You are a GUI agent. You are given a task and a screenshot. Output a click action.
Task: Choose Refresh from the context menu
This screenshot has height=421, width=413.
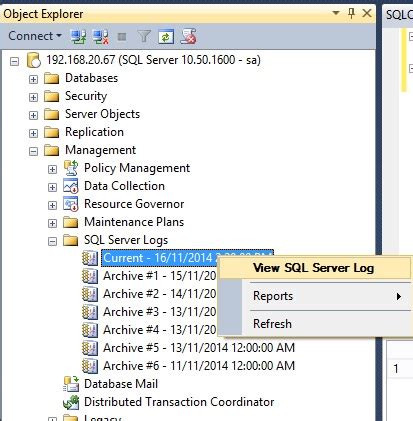pos(315,324)
